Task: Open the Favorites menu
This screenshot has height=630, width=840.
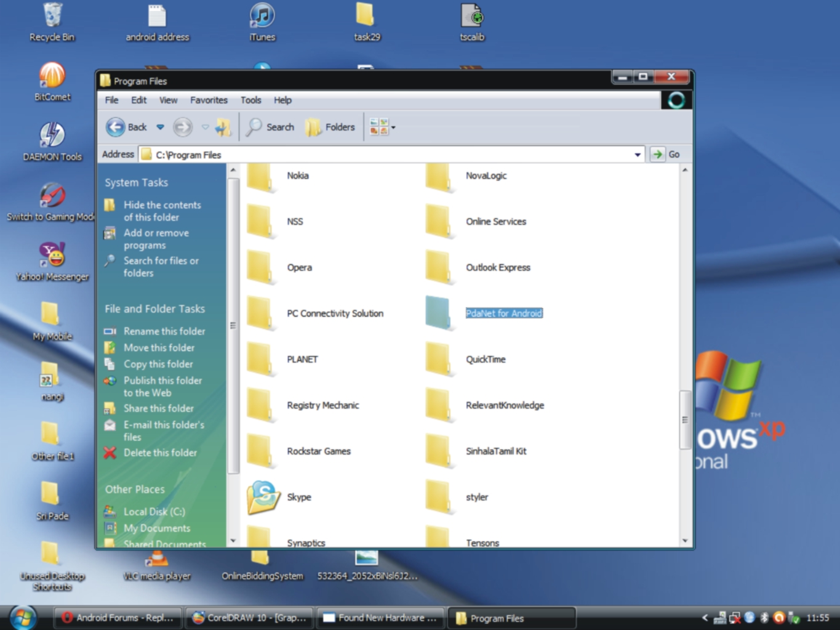Action: point(209,100)
